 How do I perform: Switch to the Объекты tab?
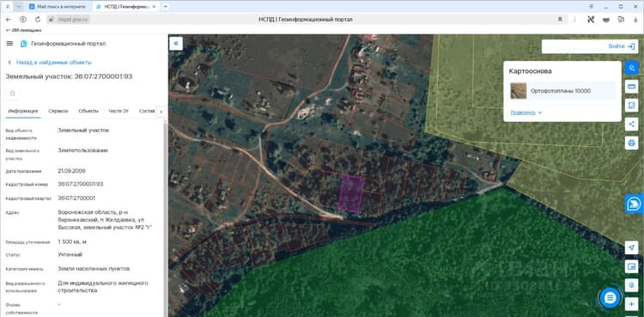coord(88,111)
